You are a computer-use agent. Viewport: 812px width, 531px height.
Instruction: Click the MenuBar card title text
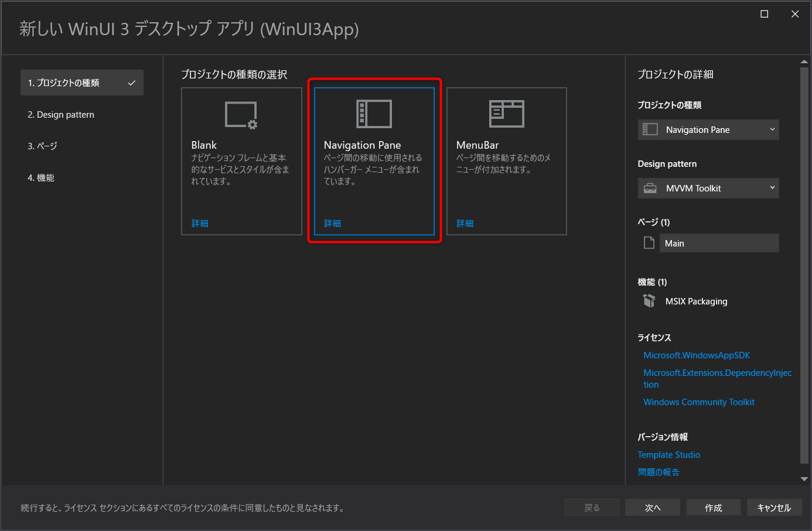coord(477,145)
